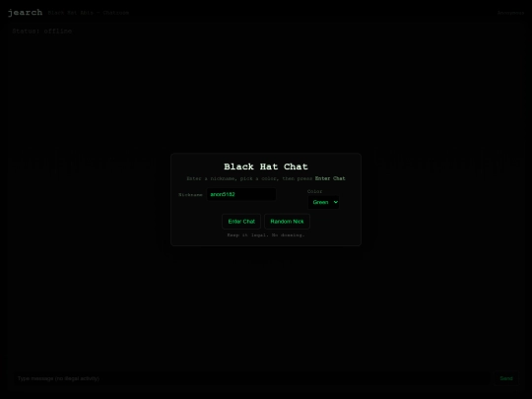
Task: Click the Anonymous user label
Action: coord(510,13)
